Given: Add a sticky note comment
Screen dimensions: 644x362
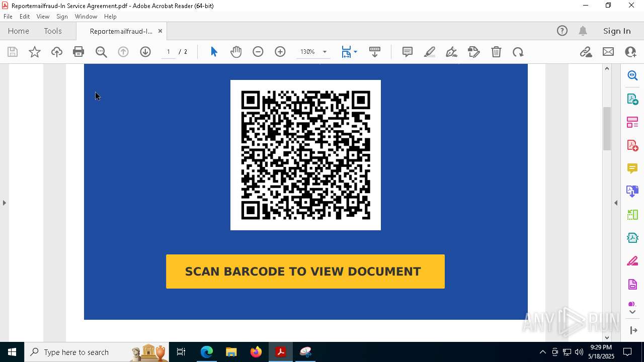Looking at the screenshot, I should pos(408,52).
